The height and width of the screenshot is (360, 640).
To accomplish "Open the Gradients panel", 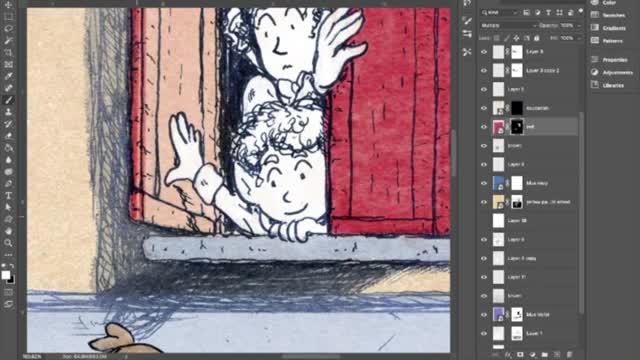I will pos(608,28).
